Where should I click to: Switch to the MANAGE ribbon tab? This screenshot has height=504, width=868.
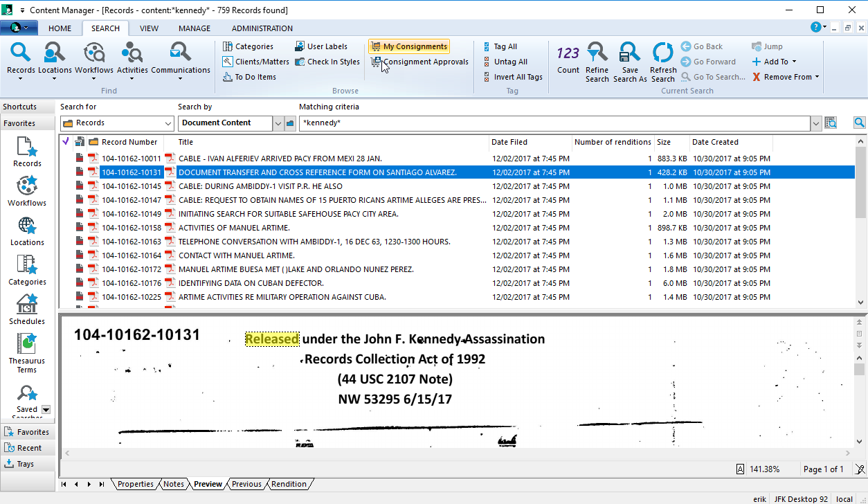point(195,28)
